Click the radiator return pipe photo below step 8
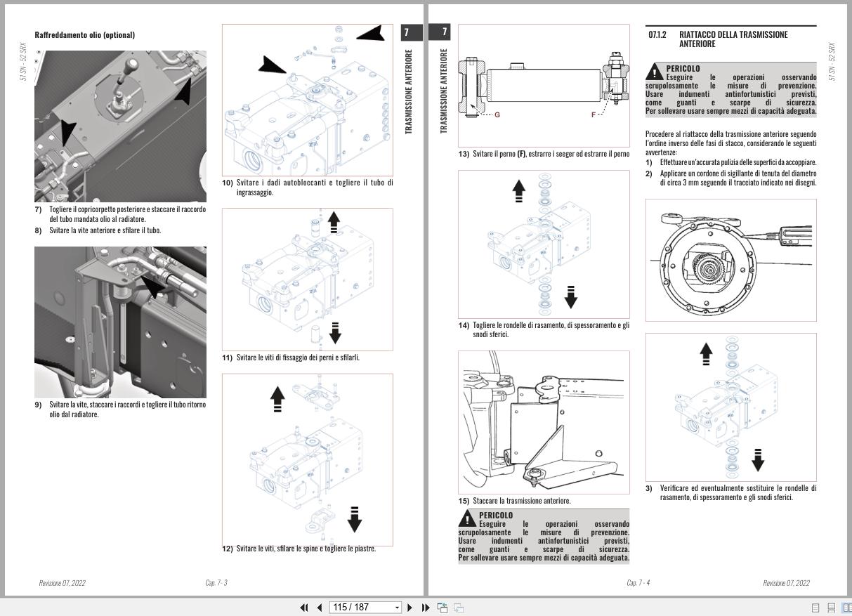Image resolution: width=852 pixels, height=616 pixels. pyautogui.click(x=121, y=322)
